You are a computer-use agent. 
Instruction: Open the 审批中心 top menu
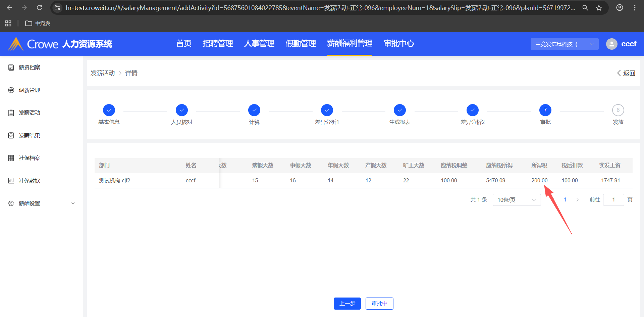[x=399, y=44]
